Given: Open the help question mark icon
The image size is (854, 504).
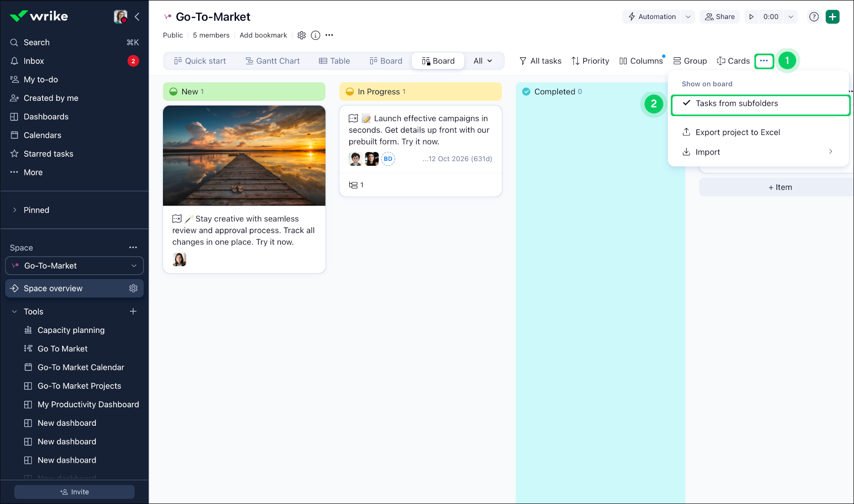Looking at the screenshot, I should click(x=814, y=17).
